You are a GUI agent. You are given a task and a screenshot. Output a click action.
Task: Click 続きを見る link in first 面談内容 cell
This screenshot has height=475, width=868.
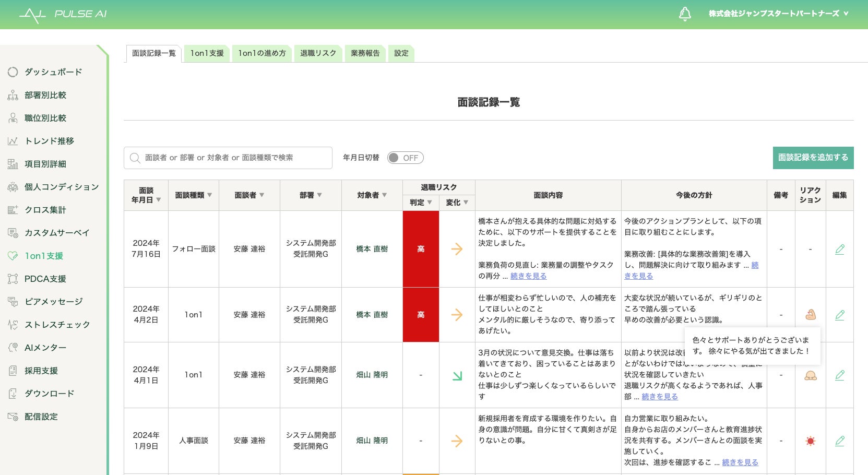[x=528, y=276]
